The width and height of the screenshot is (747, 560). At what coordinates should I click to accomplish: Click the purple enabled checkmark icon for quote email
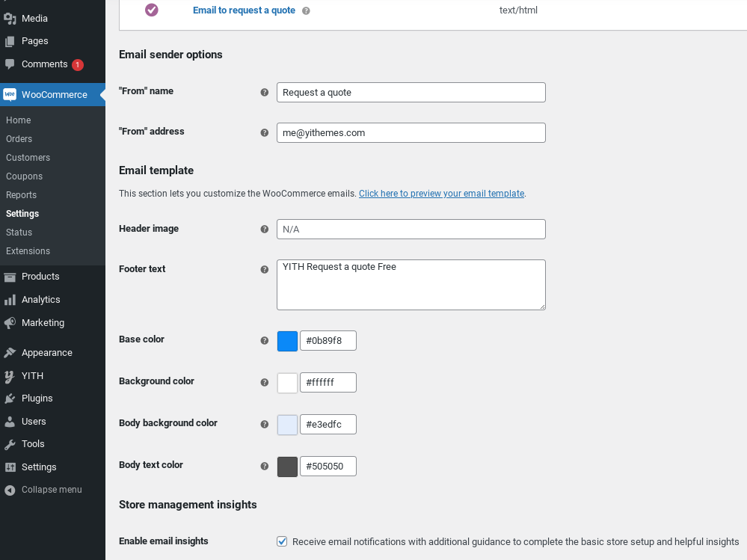152,10
